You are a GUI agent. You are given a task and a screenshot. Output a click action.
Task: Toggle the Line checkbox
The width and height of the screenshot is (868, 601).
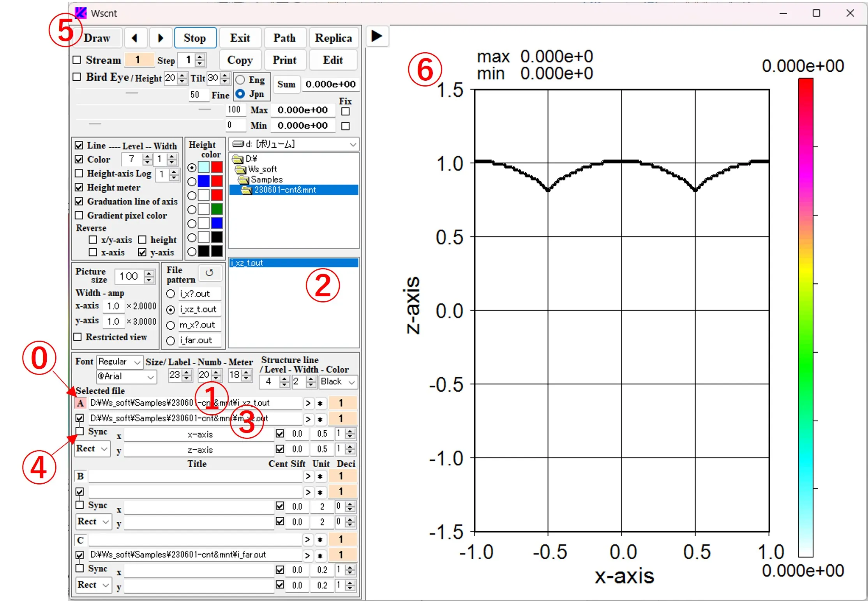(79, 145)
